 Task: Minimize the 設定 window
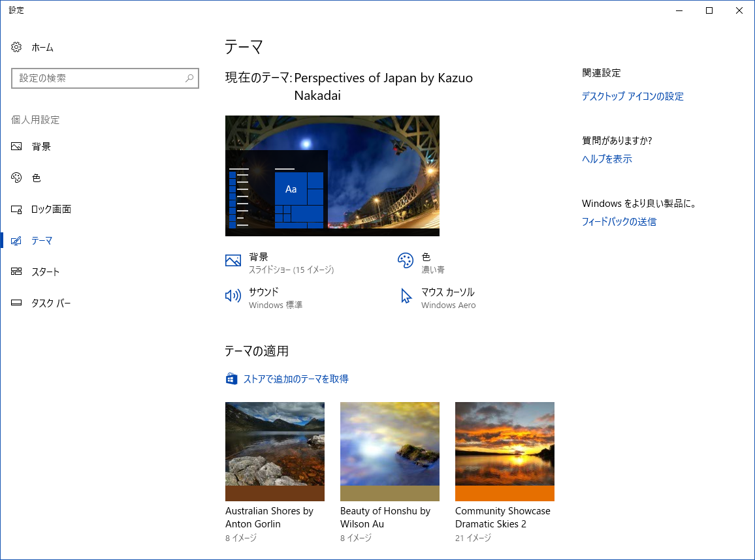(679, 10)
